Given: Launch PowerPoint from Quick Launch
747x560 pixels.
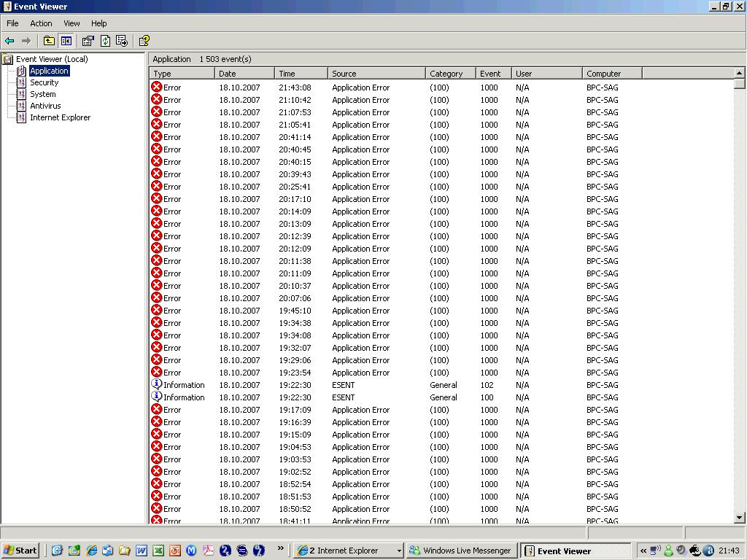Looking at the screenshot, I should 175,551.
